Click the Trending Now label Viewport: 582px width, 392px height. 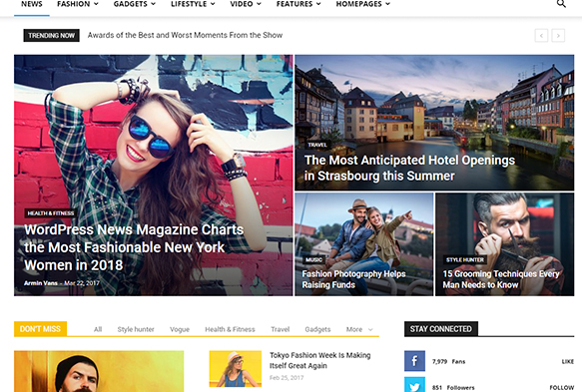pyautogui.click(x=51, y=36)
